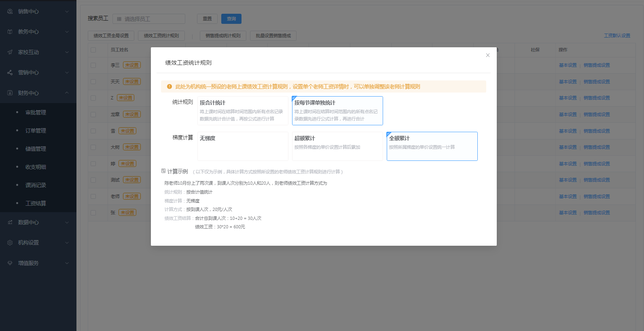
Task: Open the 请选择员工 employee selector
Action: coord(149,19)
